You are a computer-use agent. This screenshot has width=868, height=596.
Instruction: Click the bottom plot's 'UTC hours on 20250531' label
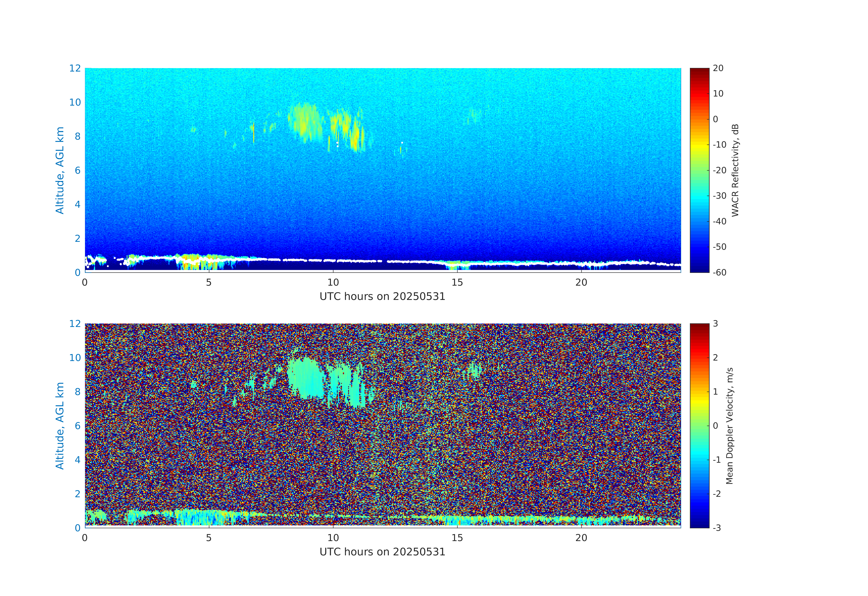pyautogui.click(x=382, y=552)
